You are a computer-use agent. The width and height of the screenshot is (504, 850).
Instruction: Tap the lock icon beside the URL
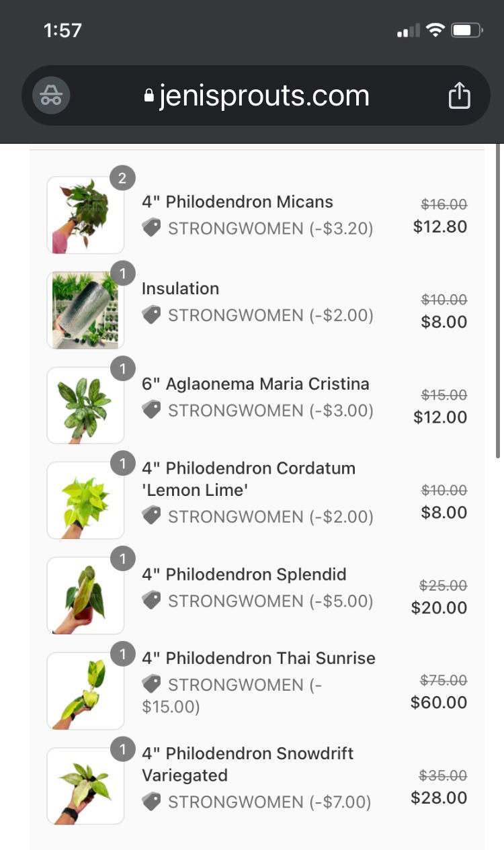click(149, 96)
